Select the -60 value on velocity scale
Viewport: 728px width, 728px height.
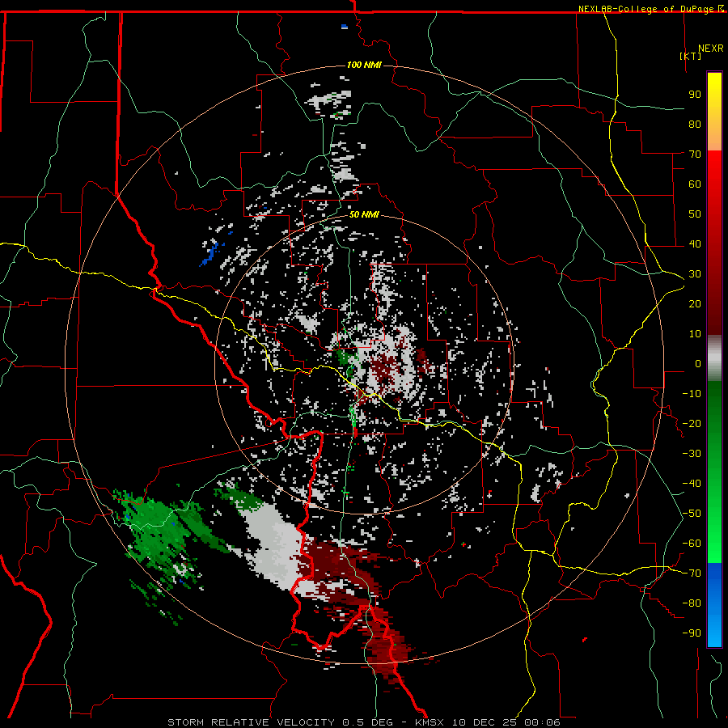tap(692, 544)
